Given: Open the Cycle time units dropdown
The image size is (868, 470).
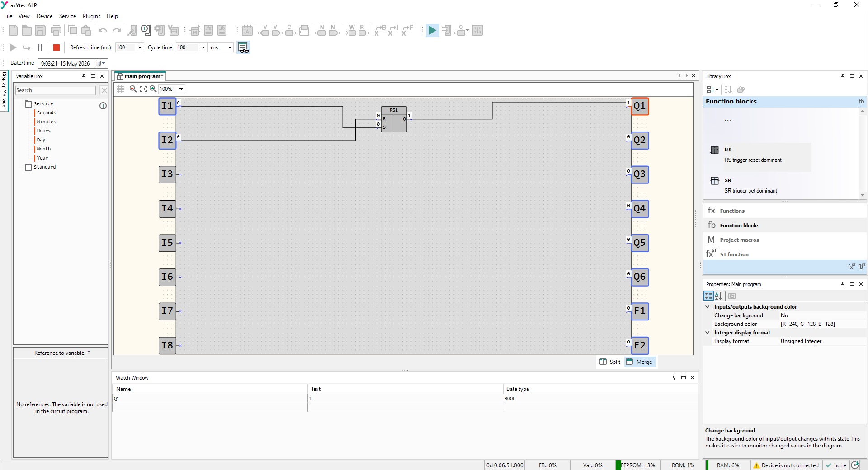Looking at the screenshot, I should click(x=229, y=47).
